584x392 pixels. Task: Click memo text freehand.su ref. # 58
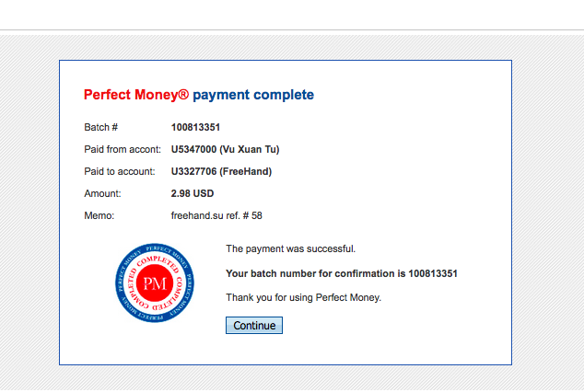(x=216, y=215)
